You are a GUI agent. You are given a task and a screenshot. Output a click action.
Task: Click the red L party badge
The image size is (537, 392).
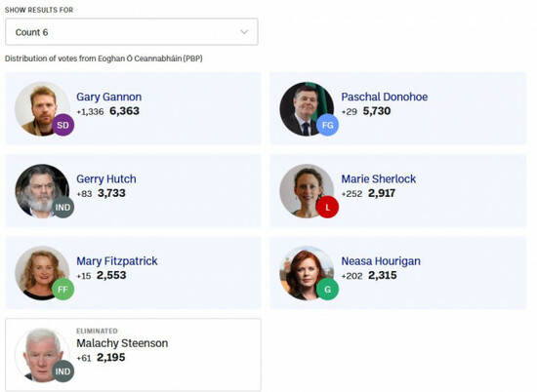point(328,208)
